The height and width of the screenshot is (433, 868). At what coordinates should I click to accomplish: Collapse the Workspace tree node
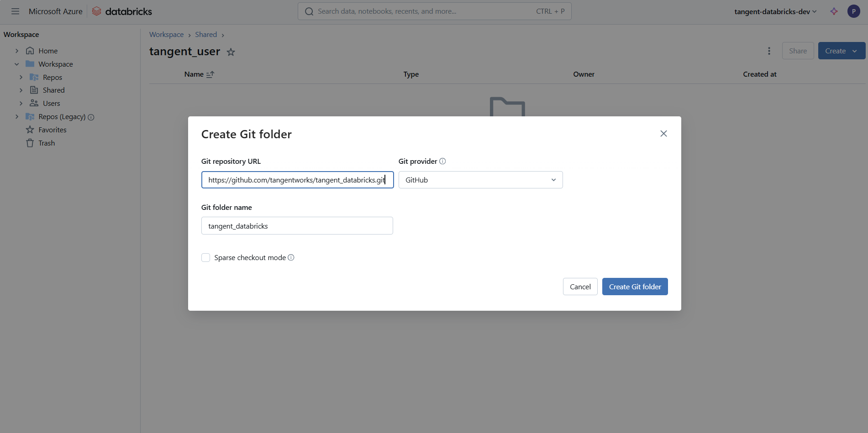tap(17, 64)
